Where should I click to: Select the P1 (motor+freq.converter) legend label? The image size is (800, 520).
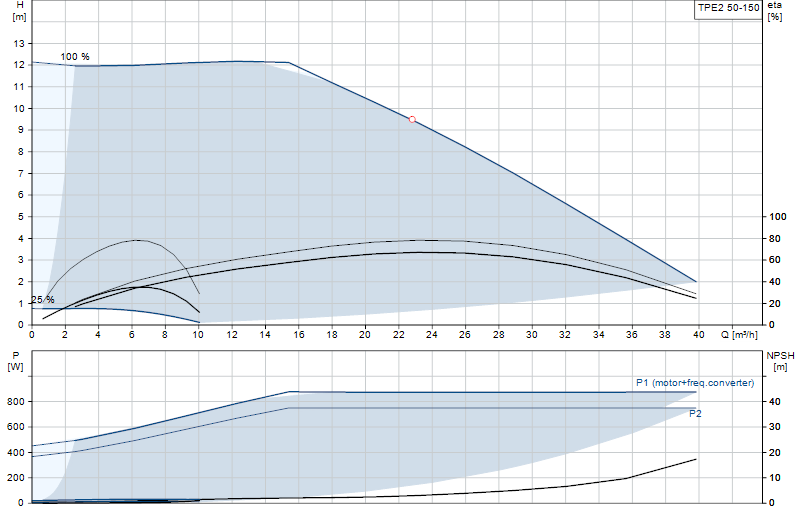tap(695, 383)
